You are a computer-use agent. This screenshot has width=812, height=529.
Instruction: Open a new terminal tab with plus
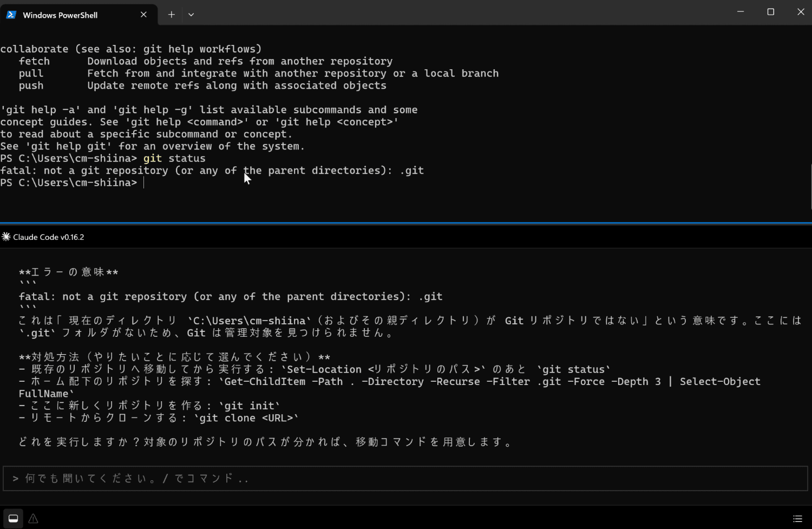[171, 15]
